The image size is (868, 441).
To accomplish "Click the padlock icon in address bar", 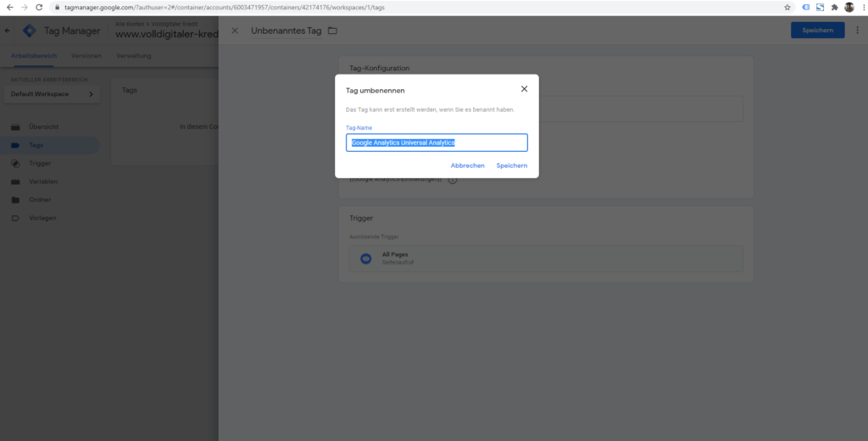I will point(57,8).
